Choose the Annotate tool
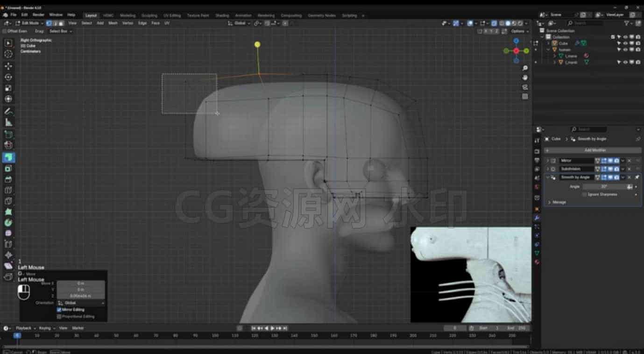 [x=8, y=111]
